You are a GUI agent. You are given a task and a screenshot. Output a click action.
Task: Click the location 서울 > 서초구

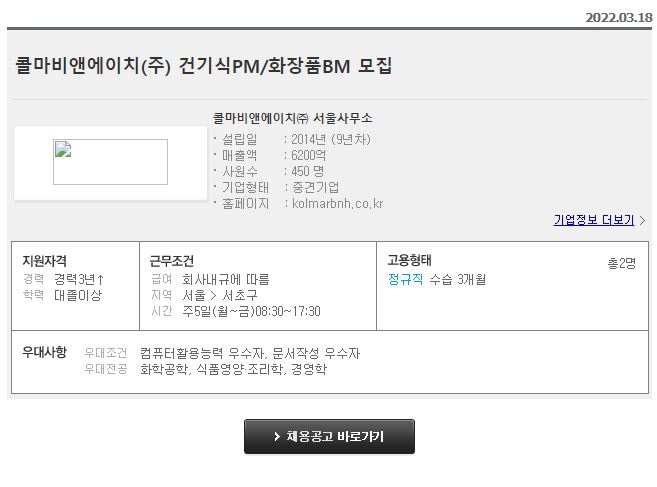(x=220, y=295)
